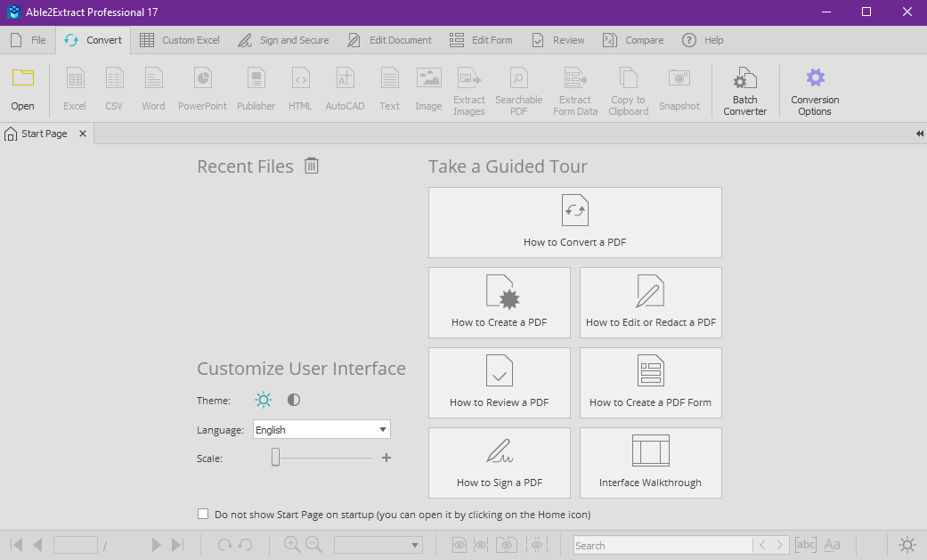Open the Sign and Secure tab

(x=283, y=40)
